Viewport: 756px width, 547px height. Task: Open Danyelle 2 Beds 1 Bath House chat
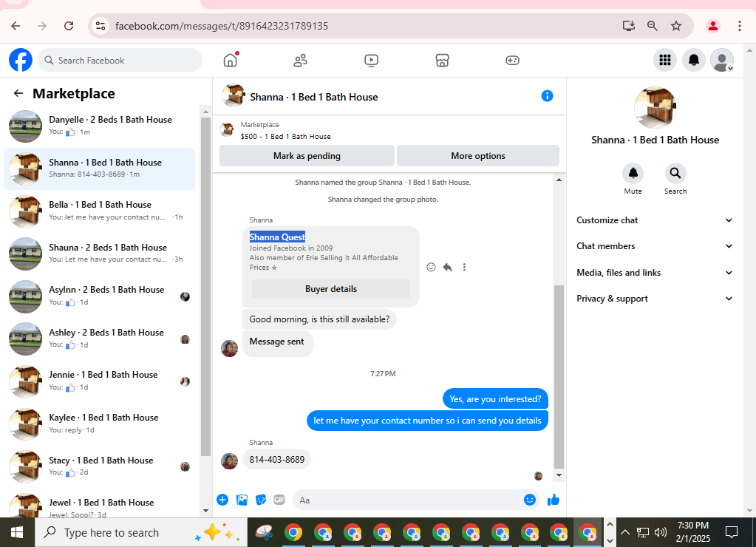[99, 126]
